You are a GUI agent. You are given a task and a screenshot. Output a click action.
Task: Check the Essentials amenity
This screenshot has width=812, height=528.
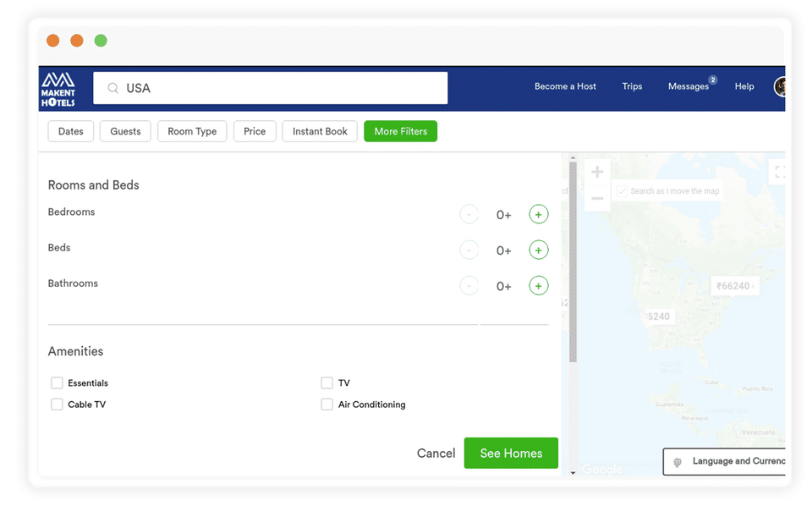(57, 383)
